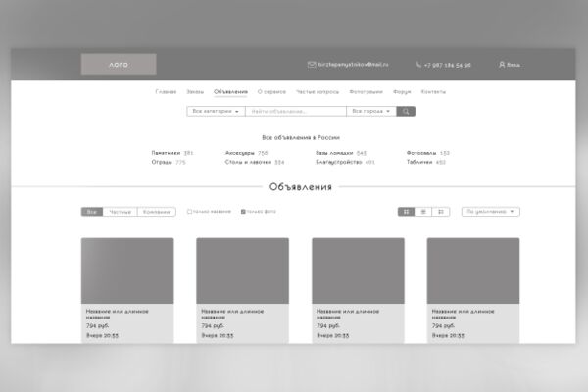Viewport: 588px width, 392px height.
Task: Click the Вход login link
Action: pos(514,65)
